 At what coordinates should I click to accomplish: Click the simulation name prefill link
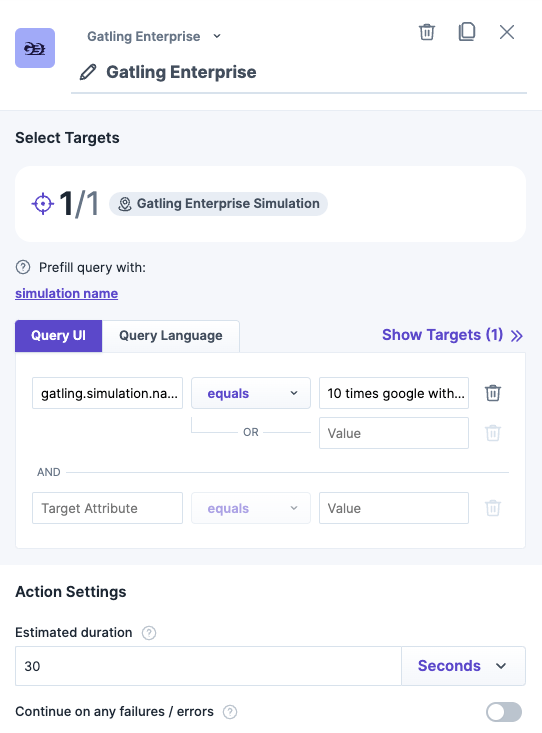click(66, 293)
